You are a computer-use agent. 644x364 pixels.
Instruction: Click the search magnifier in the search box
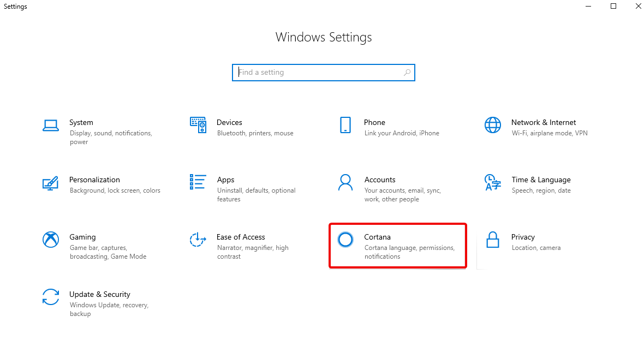pyautogui.click(x=407, y=72)
